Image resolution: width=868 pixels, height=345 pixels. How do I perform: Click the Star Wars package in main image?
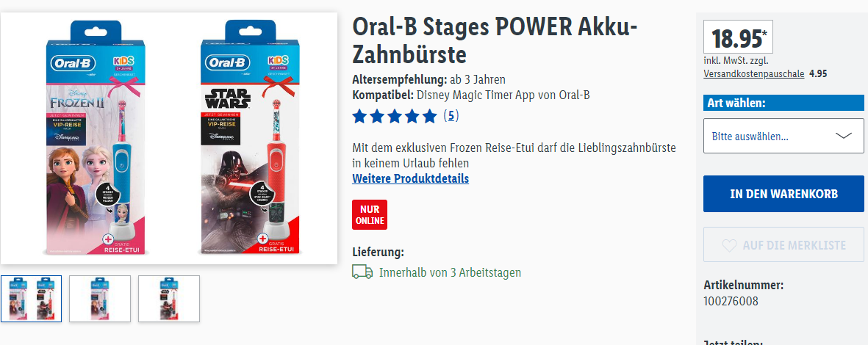(x=250, y=138)
